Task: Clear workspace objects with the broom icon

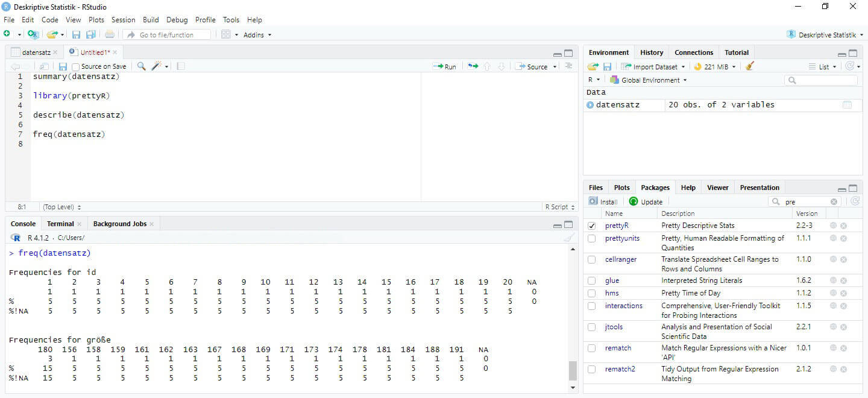Action: [749, 67]
